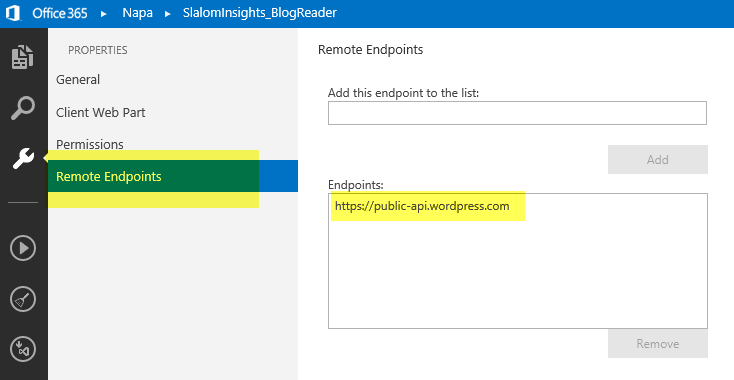Open the files explorer icon in sidebar

tap(23, 57)
